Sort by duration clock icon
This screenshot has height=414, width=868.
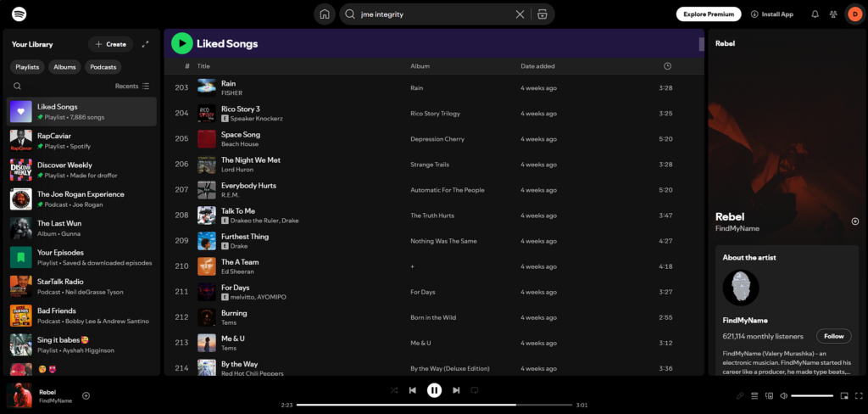[668, 66]
